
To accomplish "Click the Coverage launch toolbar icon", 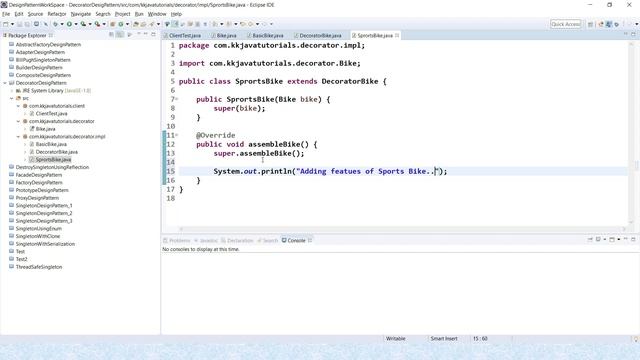I will tap(83, 24).
